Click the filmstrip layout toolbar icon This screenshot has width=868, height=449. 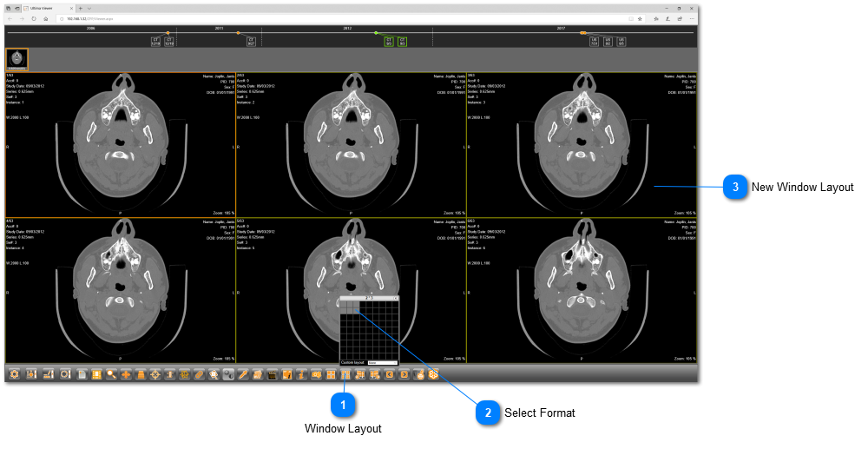point(97,374)
